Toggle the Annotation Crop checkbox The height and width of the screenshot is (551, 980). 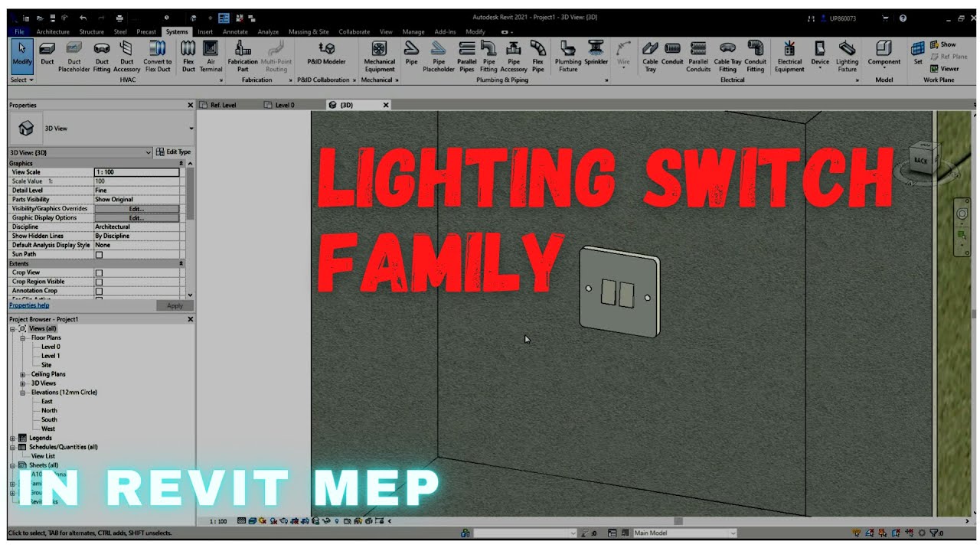[99, 291]
